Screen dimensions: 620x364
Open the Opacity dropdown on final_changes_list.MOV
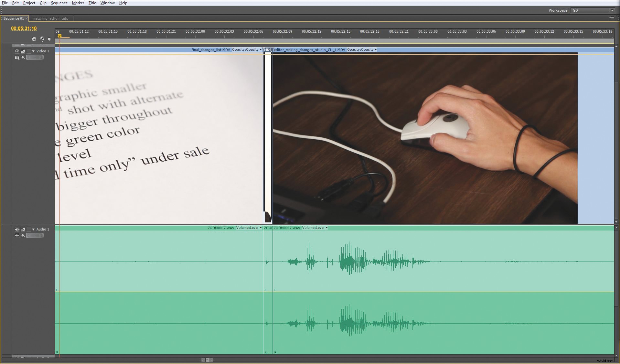coord(260,50)
